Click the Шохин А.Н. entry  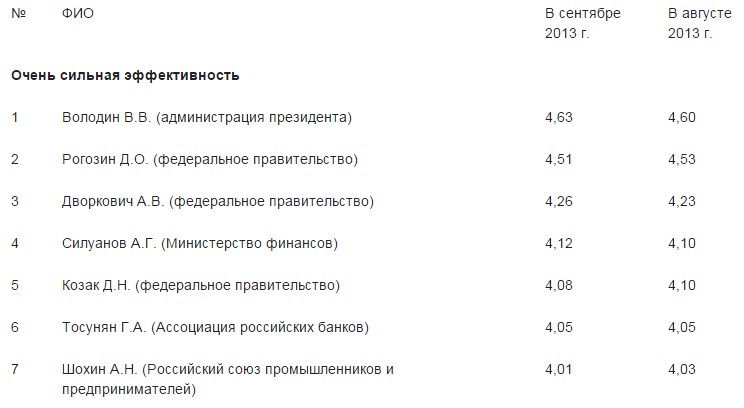tap(228, 380)
